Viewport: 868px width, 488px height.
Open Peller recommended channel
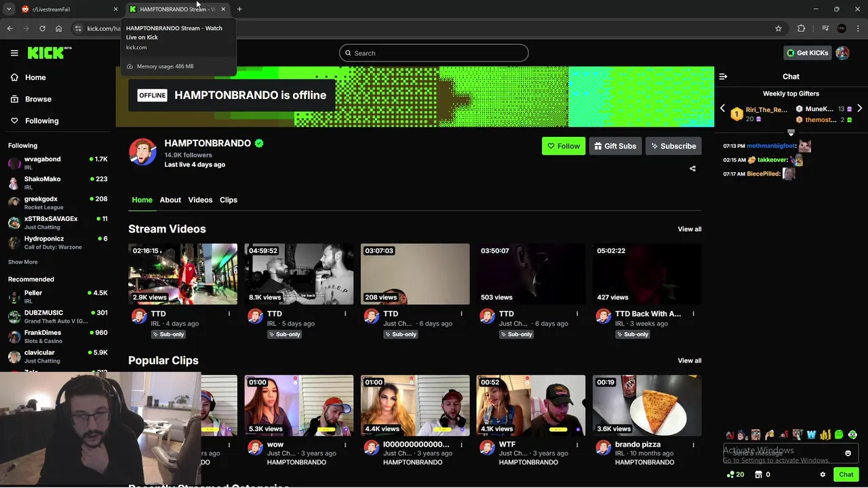[x=58, y=296]
